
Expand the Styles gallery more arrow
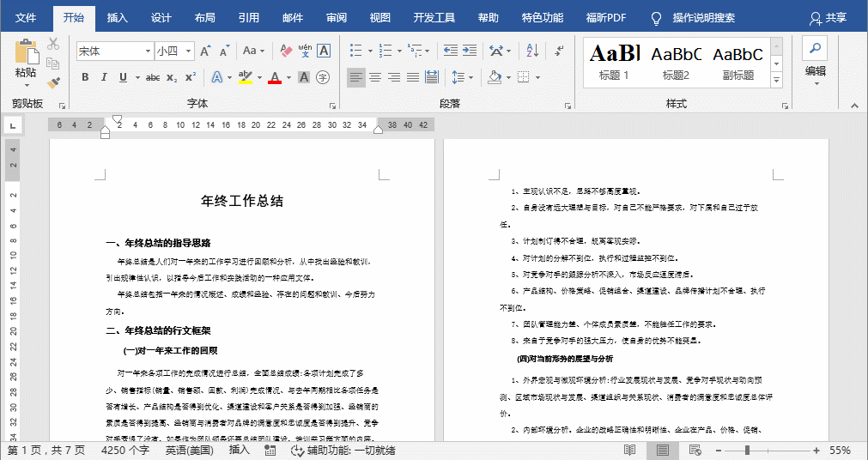click(x=777, y=81)
